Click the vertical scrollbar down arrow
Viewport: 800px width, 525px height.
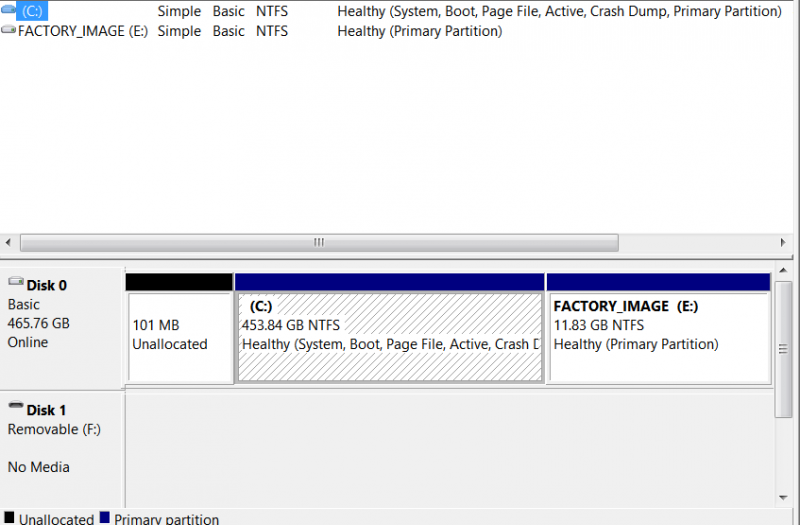783,497
